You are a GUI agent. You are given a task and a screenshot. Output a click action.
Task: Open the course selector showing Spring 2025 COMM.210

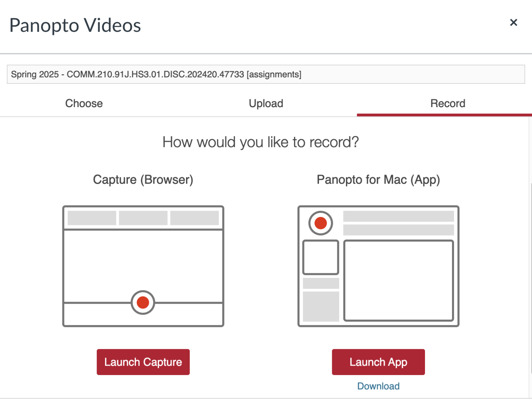point(265,74)
